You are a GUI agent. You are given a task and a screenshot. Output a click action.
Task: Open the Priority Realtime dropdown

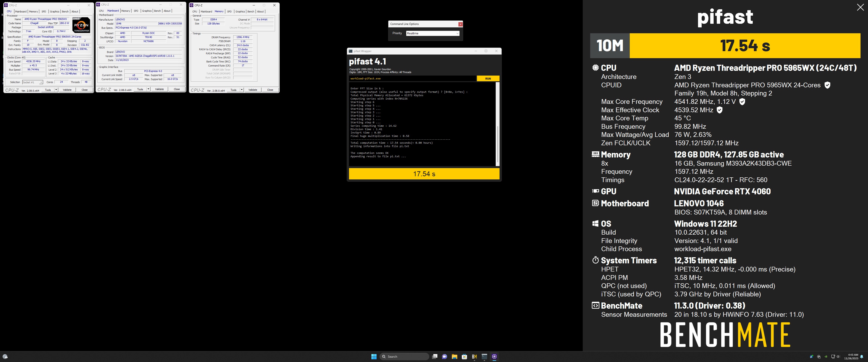coord(433,33)
